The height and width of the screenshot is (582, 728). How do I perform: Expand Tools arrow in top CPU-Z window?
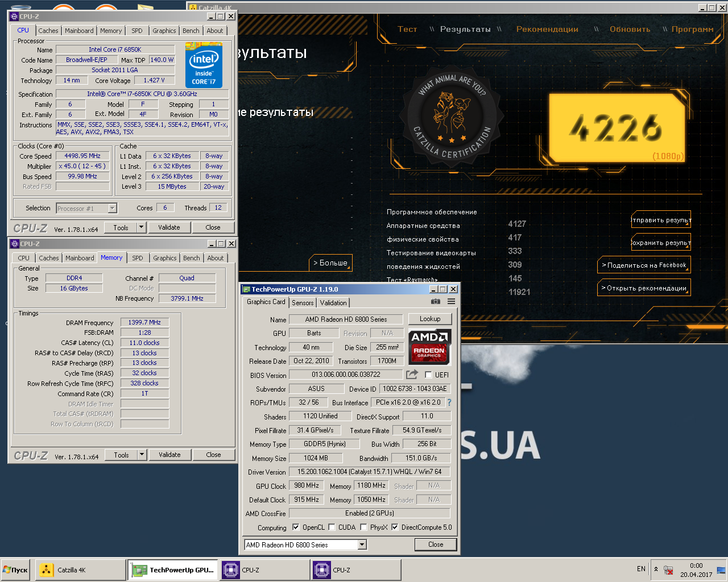(x=141, y=227)
